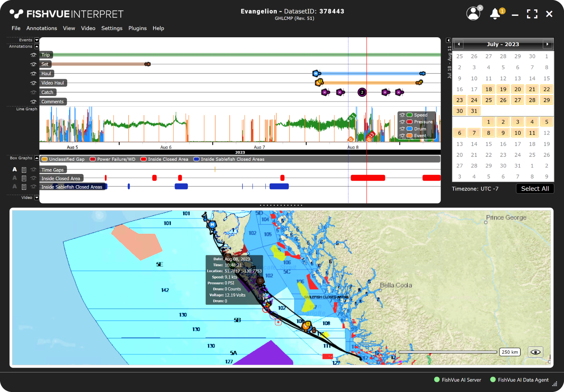Click the Inside Sablefish Closed Areas blue swatch
The image size is (564, 392).
(196, 159)
